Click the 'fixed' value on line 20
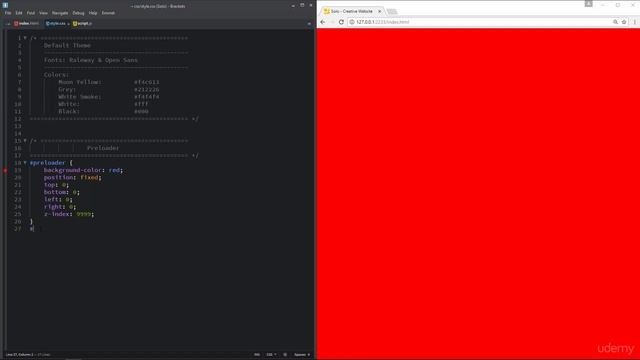 pyautogui.click(x=89, y=178)
